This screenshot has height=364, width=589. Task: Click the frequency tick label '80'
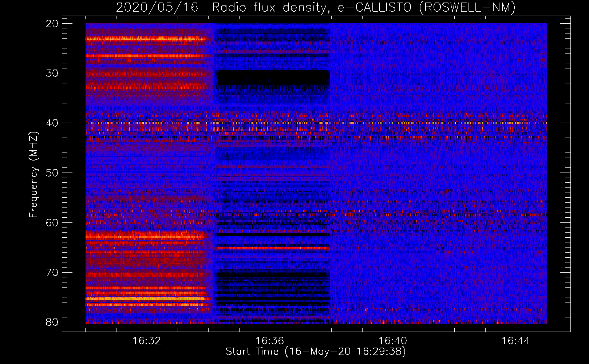(52, 322)
